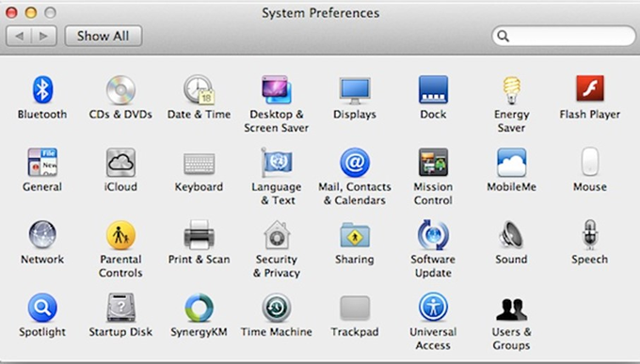Focus the preferences search field
Viewport: 640px width, 364px height.
[x=564, y=36]
